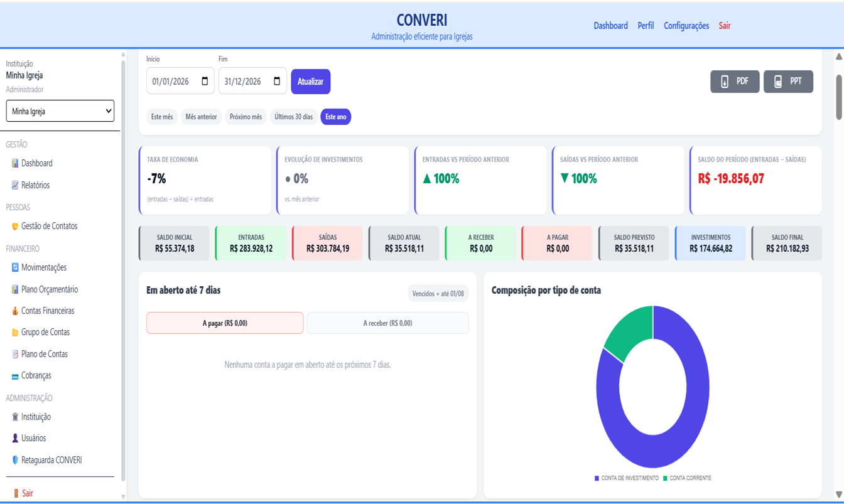844x504 pixels.
Task: Select the 'Últimos 30 dias' period filter
Action: (293, 117)
